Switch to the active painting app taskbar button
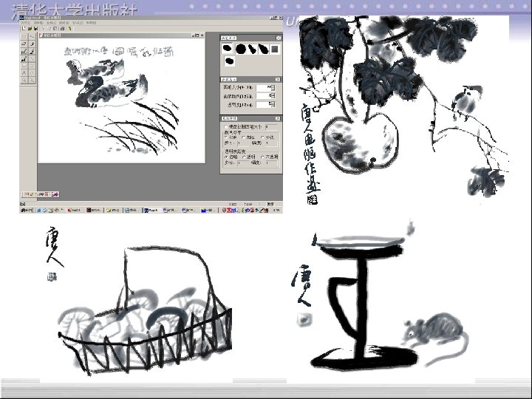The height and width of the screenshot is (399, 532). click(151, 211)
